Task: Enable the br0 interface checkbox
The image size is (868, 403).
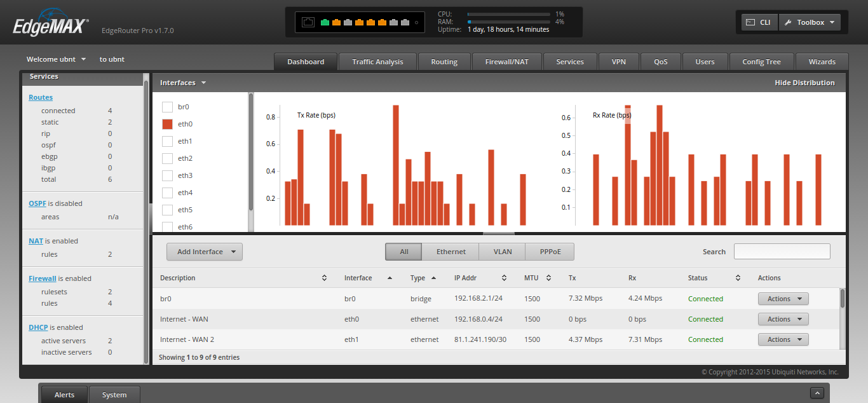Action: pyautogui.click(x=168, y=107)
